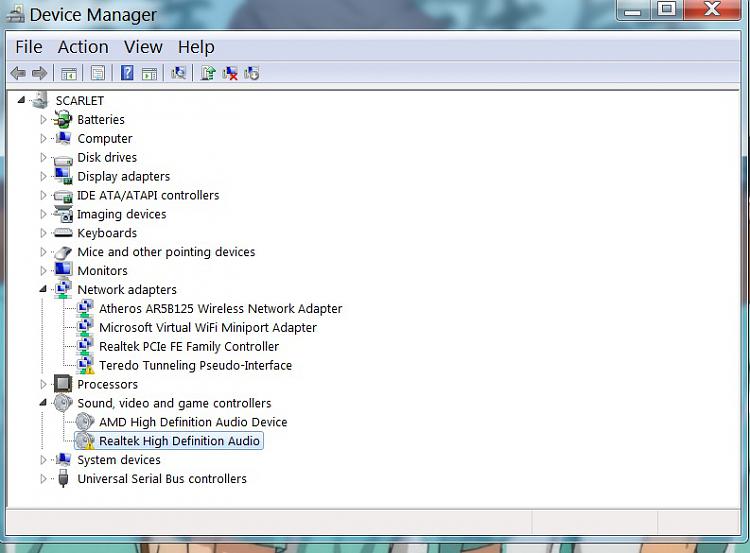
Task: Select Atheros AR5B125 Wireless Network Adapter
Action: (221, 309)
